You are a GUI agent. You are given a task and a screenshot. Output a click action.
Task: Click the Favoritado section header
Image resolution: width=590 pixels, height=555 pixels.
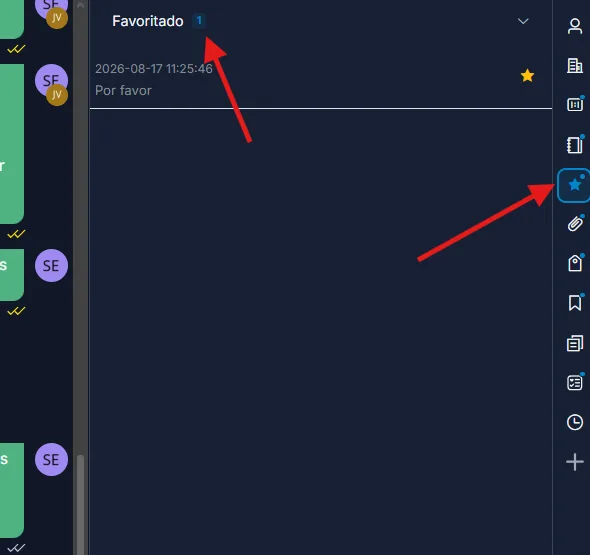(x=321, y=21)
